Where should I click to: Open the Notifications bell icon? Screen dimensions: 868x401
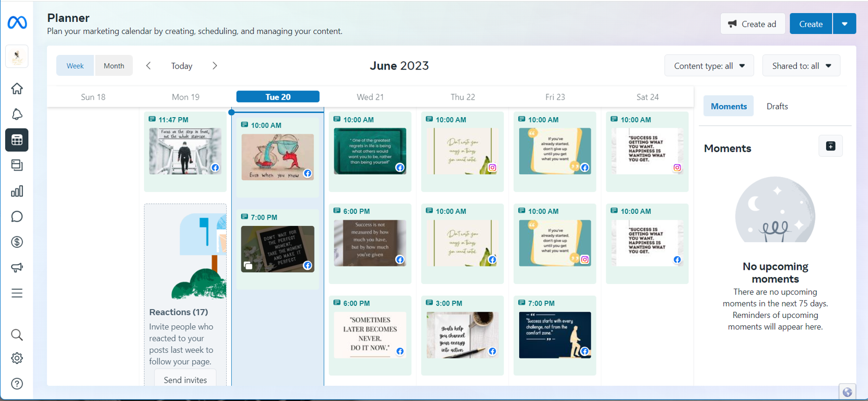point(17,114)
